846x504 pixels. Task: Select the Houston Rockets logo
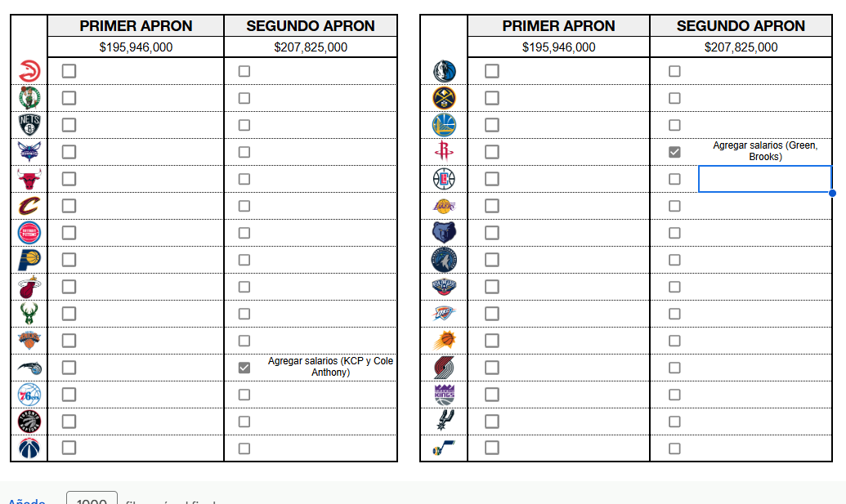click(x=444, y=151)
